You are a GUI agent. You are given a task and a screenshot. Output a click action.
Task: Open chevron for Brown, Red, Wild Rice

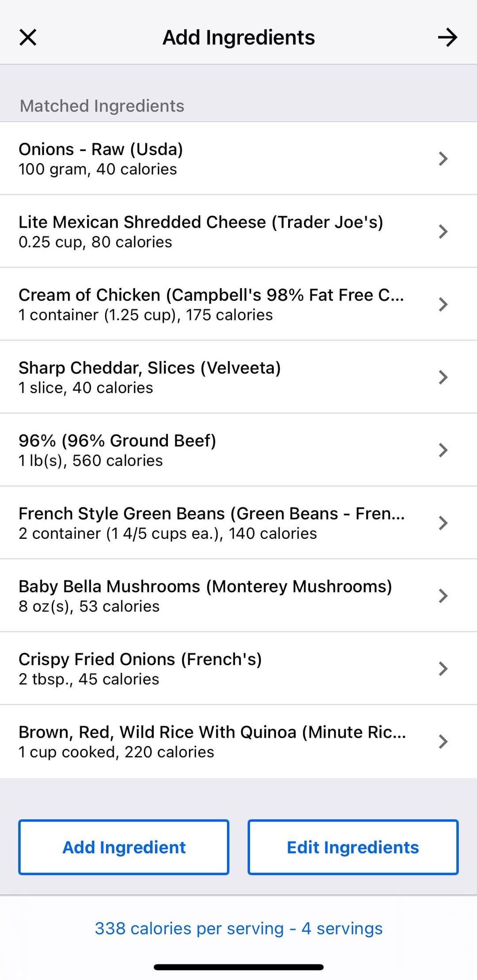click(443, 742)
